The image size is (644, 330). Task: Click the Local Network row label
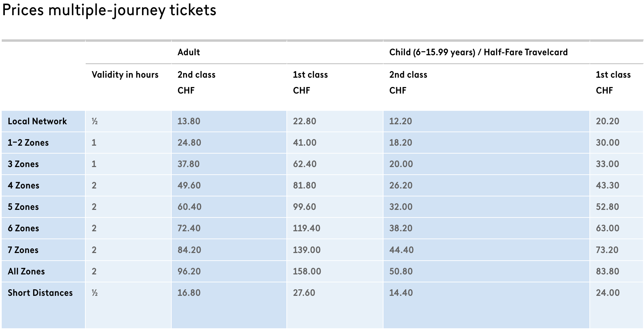coord(37,121)
